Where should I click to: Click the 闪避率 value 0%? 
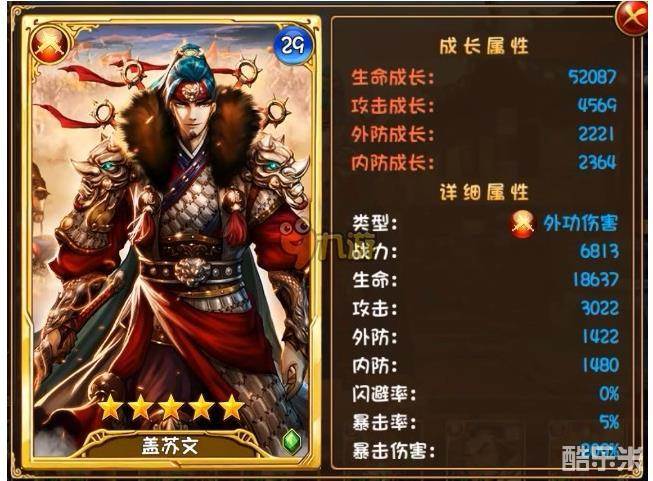609,393
